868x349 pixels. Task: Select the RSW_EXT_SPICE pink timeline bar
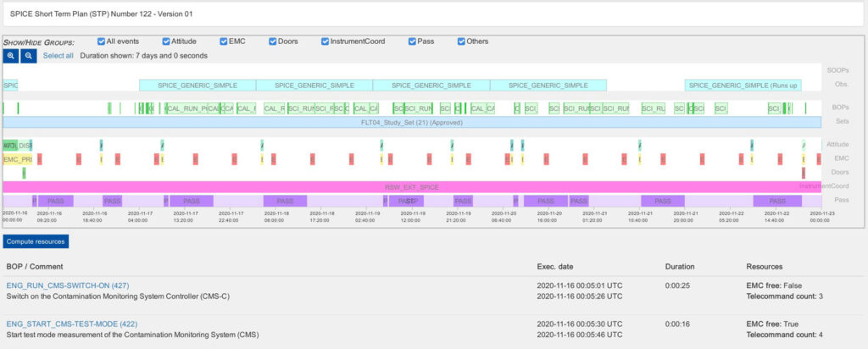[411, 186]
